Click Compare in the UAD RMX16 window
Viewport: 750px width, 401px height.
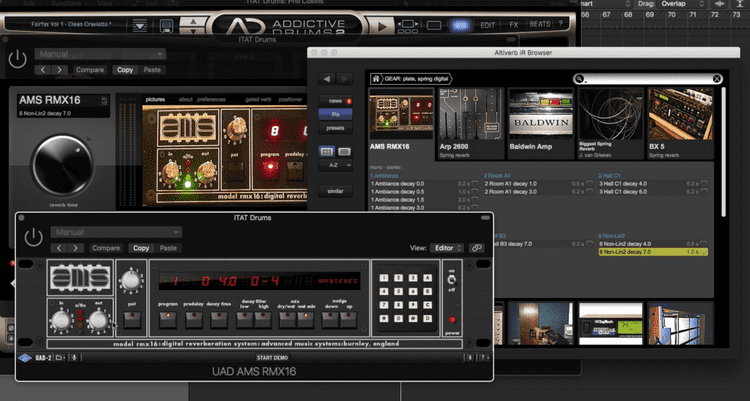[x=106, y=248]
